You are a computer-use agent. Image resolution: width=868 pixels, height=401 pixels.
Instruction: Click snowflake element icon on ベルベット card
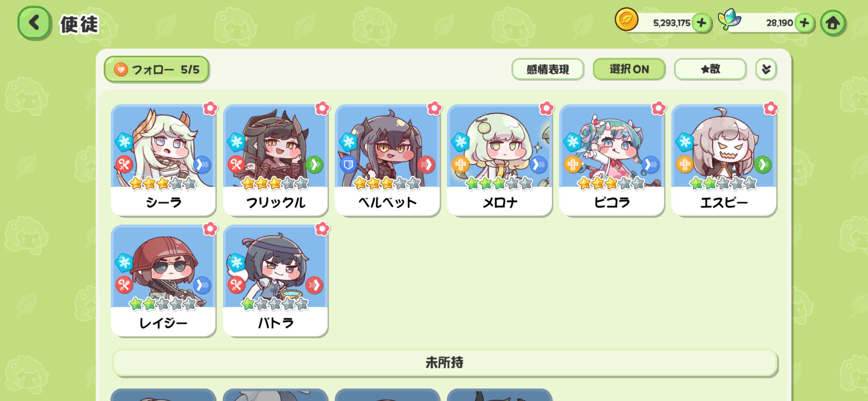[x=348, y=142]
